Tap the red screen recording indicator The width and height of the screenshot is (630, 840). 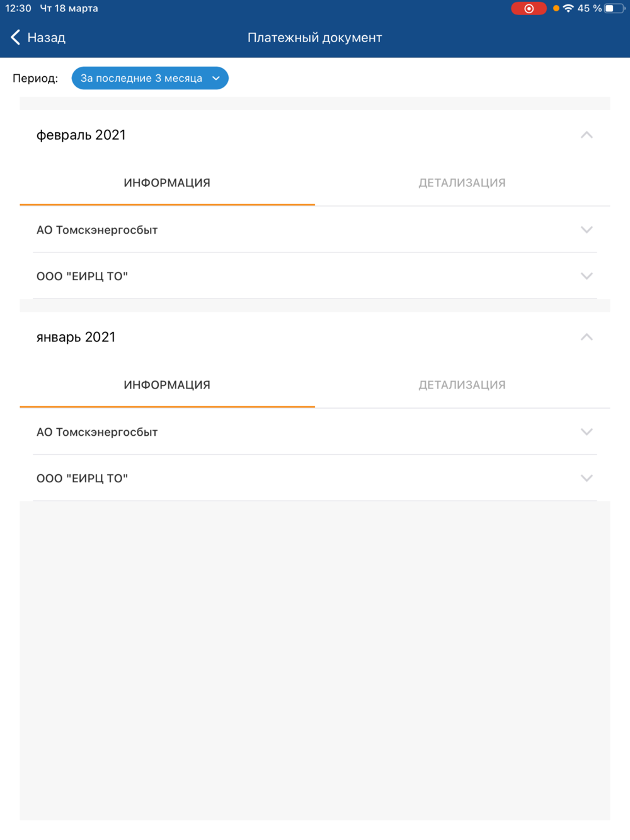point(529,8)
